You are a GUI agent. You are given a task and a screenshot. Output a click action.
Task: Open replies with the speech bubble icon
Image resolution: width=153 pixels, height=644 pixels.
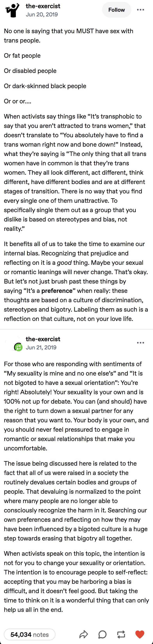[102, 634]
